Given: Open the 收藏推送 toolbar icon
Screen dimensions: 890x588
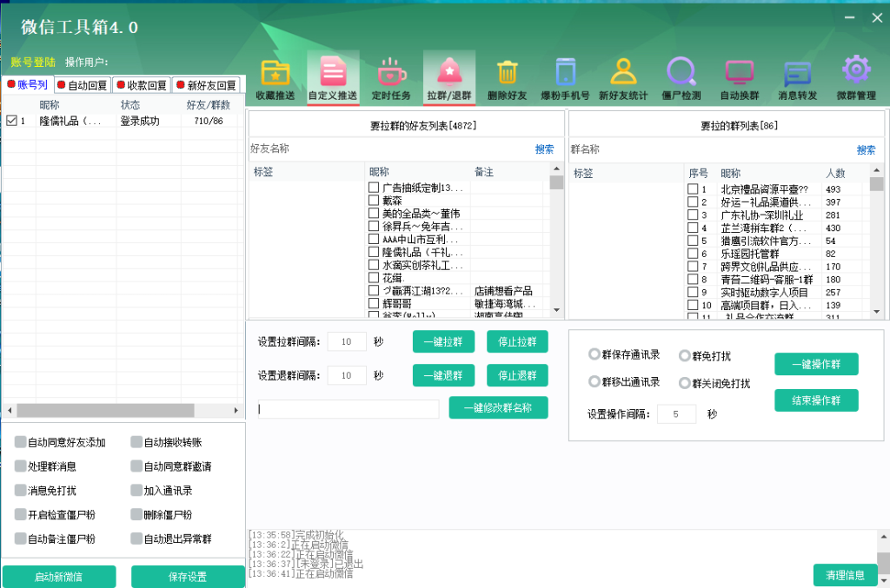Looking at the screenshot, I should coord(276,76).
